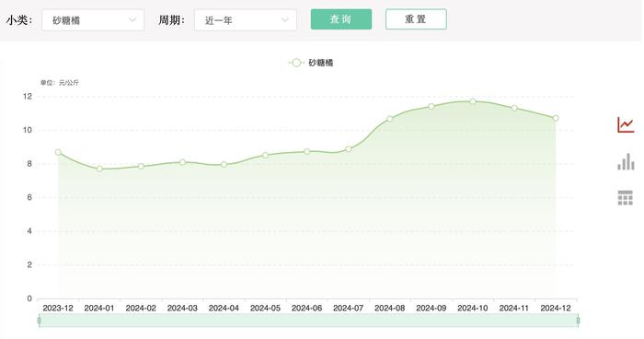
Task: Click the green 查询 button
Action: click(341, 19)
